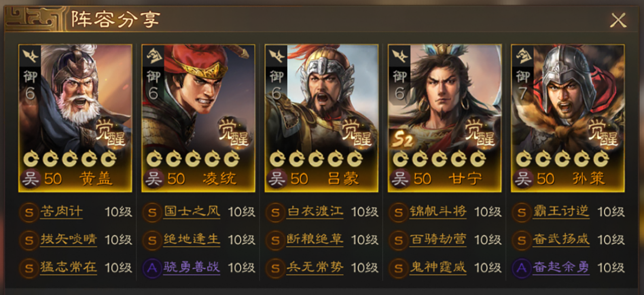The height and width of the screenshot is (295, 644).
Task: Click the S-rank icon beside 锦帆斗将
Action: tap(398, 213)
